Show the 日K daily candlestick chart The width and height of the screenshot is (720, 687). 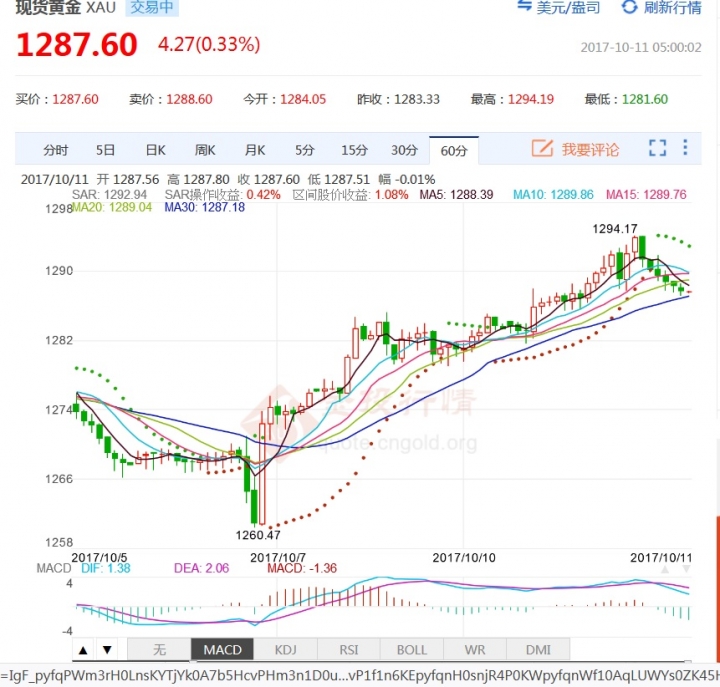click(x=155, y=150)
